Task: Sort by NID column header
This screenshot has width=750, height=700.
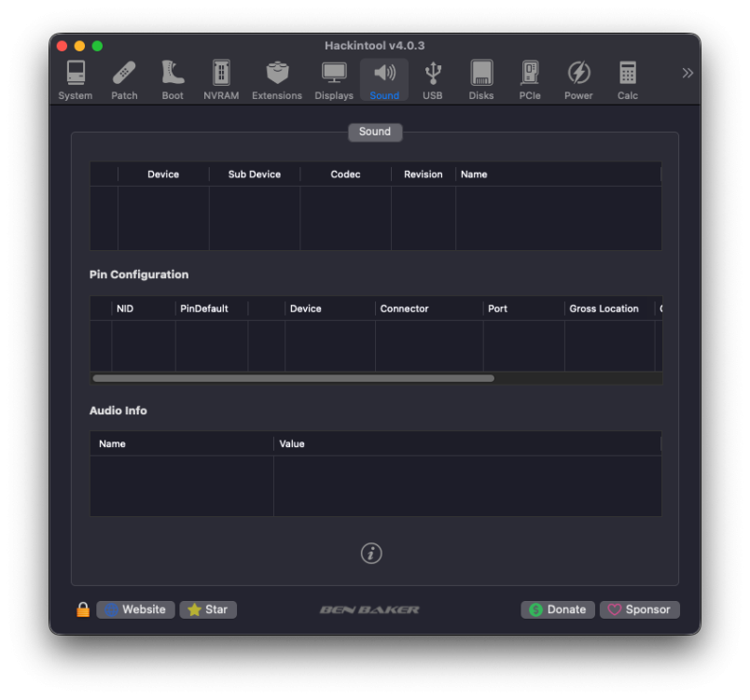Action: (x=144, y=309)
